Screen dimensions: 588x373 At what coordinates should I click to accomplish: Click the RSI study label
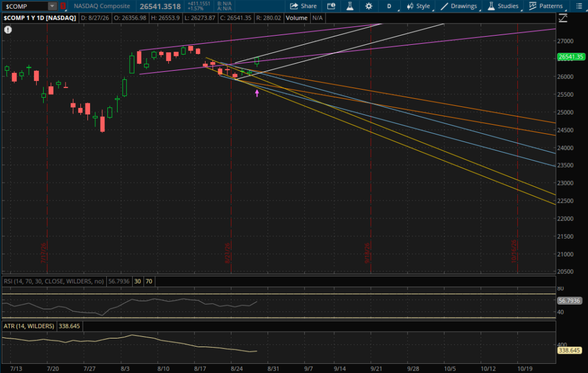point(53,281)
